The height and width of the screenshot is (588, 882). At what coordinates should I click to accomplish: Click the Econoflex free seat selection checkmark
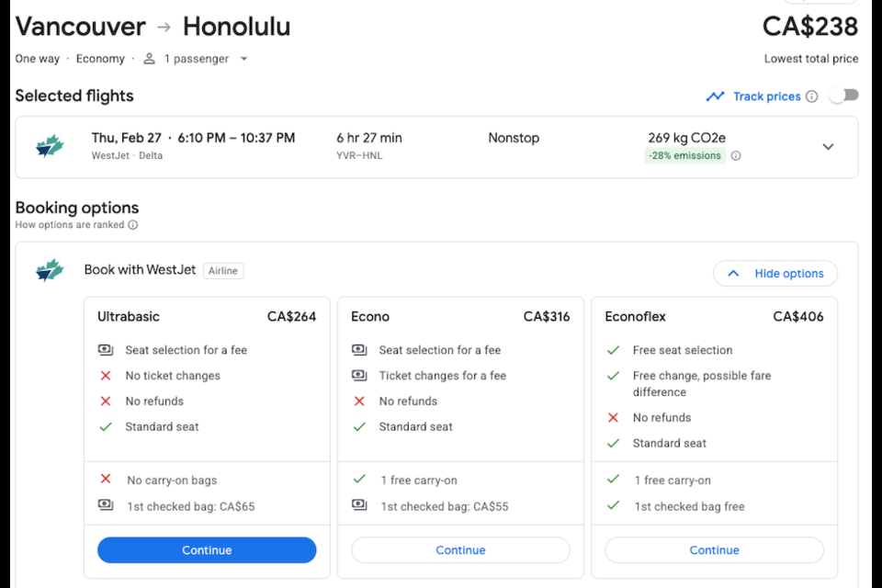[613, 350]
